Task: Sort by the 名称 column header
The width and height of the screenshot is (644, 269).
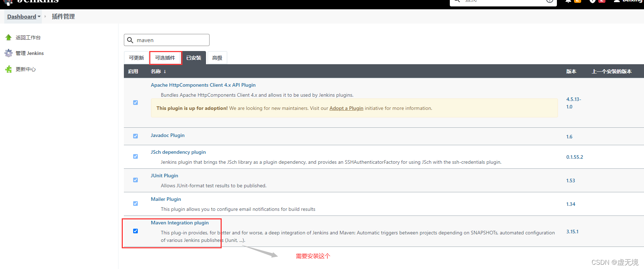Action: tap(159, 71)
